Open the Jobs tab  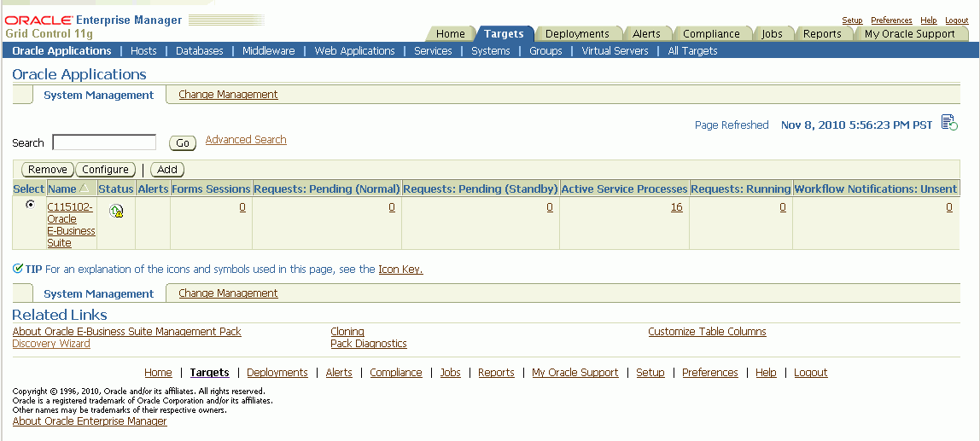click(x=772, y=34)
